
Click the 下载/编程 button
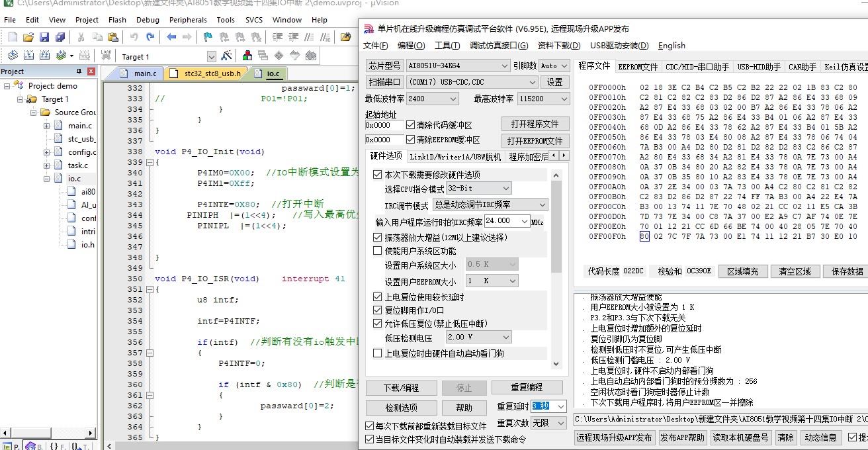click(x=401, y=388)
